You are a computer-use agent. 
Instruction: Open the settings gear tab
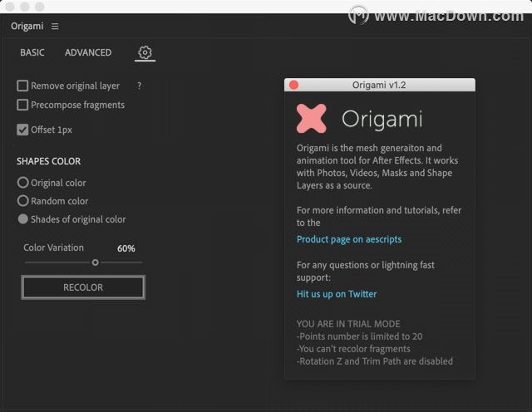pyautogui.click(x=145, y=52)
